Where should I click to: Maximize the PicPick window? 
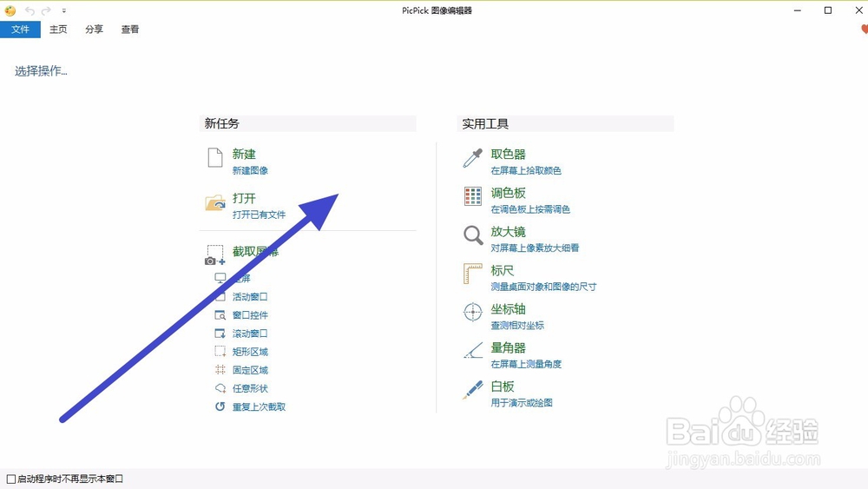coord(828,10)
